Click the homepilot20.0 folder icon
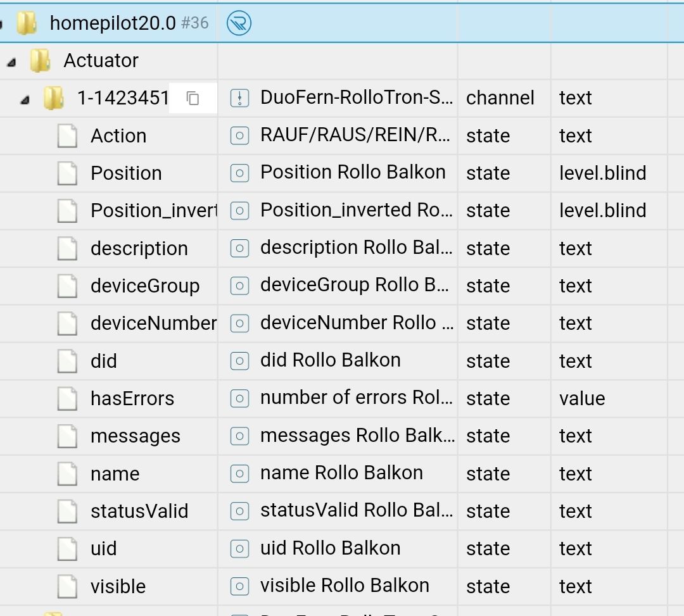Image resolution: width=684 pixels, height=616 pixels. pyautogui.click(x=27, y=23)
